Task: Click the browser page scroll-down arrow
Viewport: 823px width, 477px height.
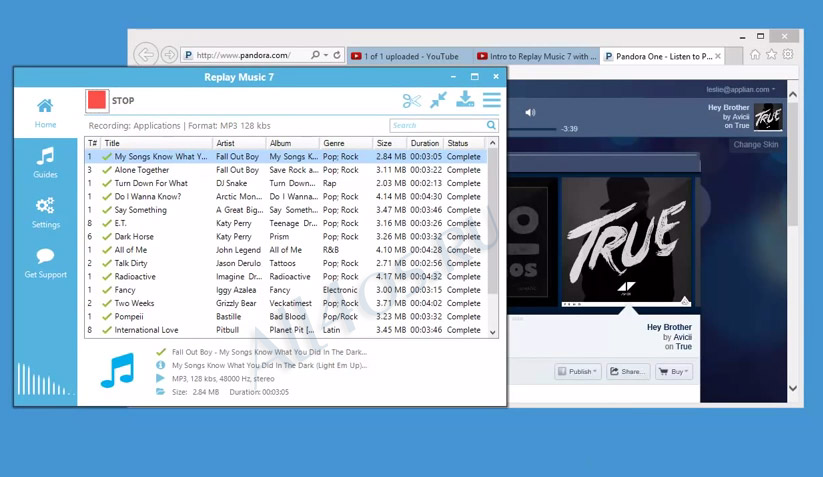Action: (x=793, y=388)
